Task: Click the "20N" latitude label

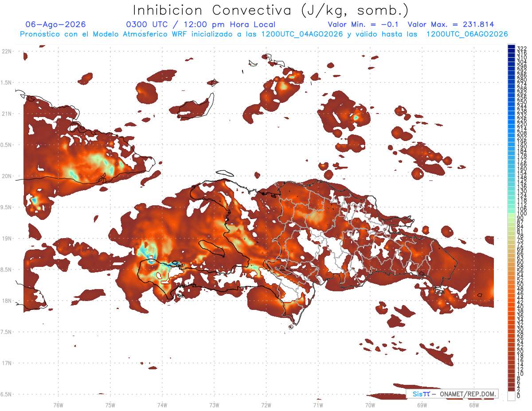Action: pos(6,176)
